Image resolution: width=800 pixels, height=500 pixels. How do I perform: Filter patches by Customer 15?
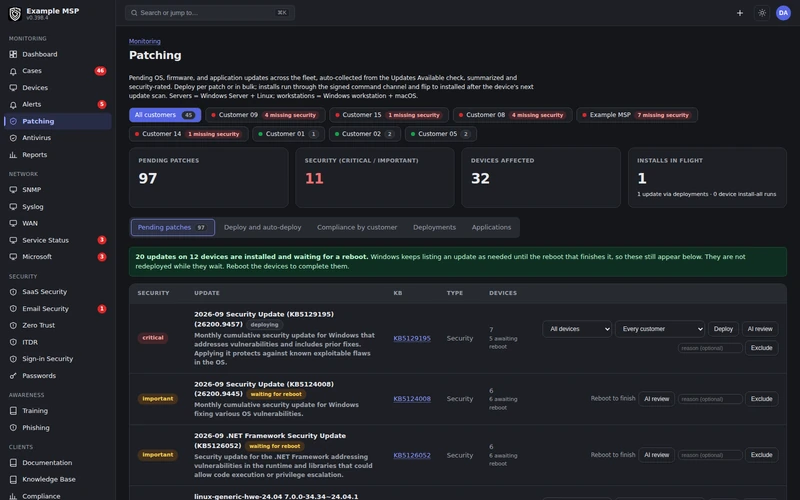tap(389, 115)
